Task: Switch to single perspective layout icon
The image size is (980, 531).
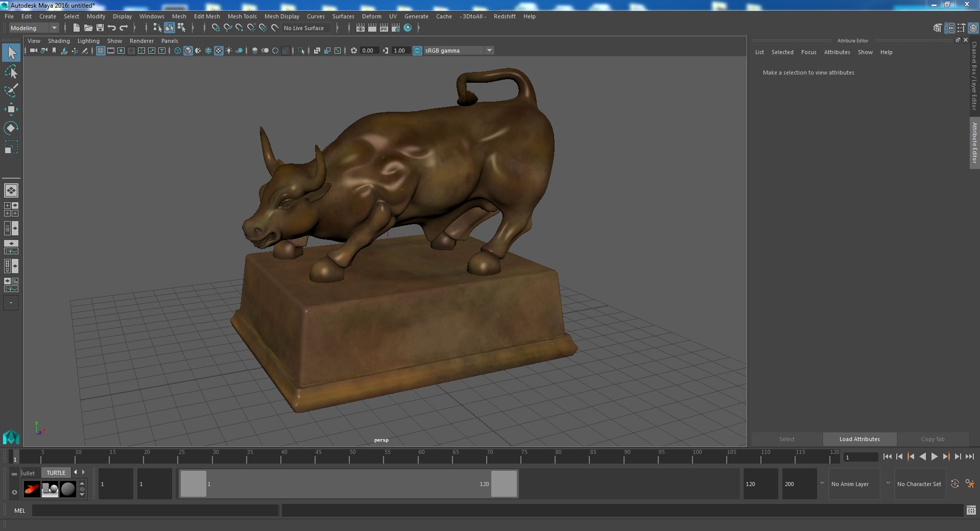Action: [x=11, y=190]
